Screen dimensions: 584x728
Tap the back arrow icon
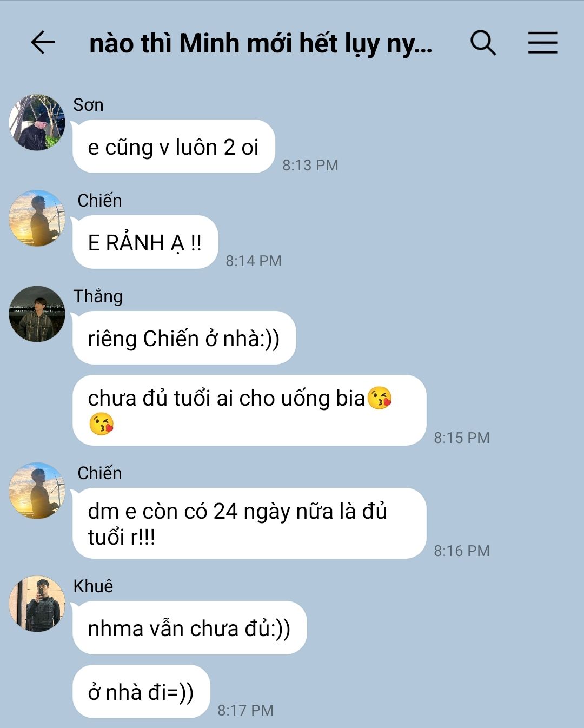coord(43,43)
